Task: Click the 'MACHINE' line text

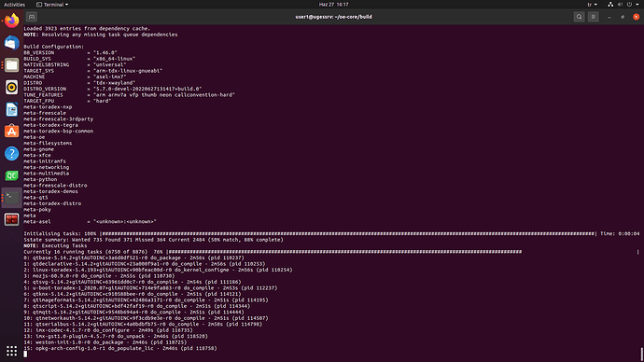Action: (75, 77)
